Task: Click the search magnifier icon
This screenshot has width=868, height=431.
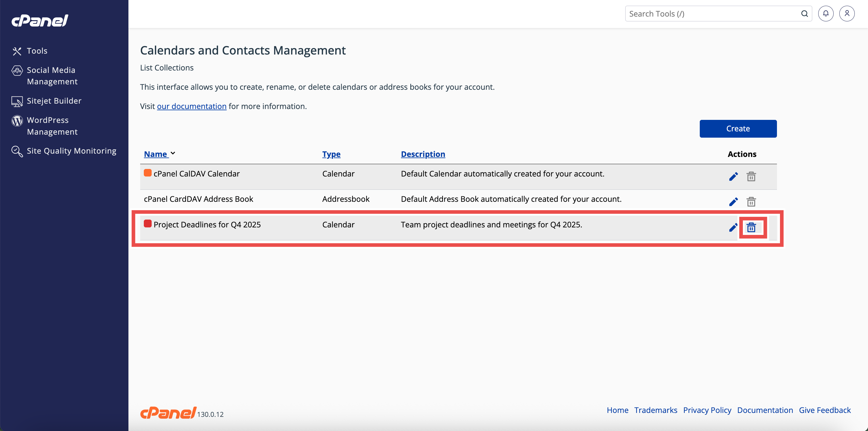Action: [804, 14]
